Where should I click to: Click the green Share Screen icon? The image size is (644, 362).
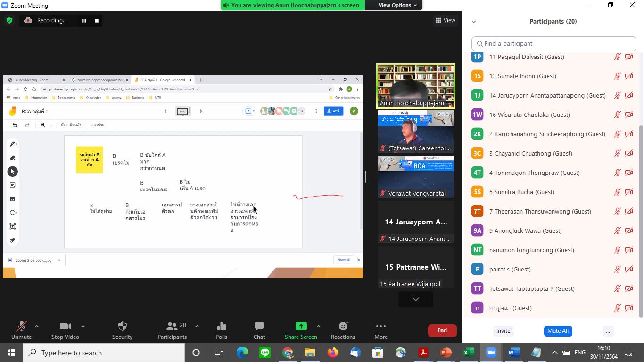(301, 326)
